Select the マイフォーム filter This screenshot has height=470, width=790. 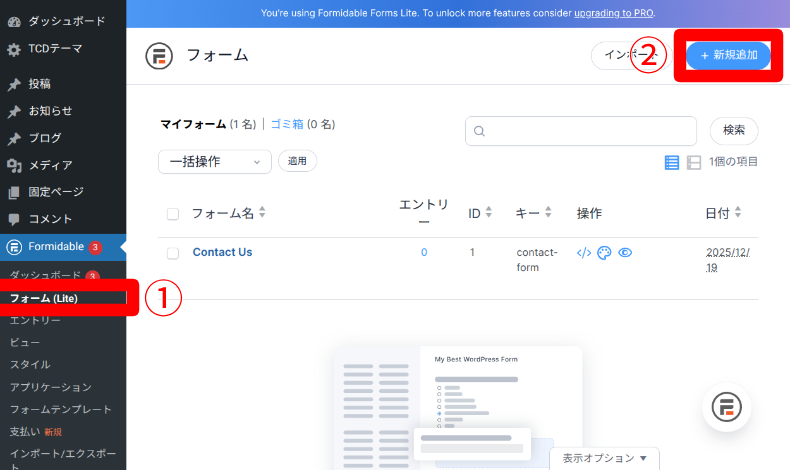point(193,124)
